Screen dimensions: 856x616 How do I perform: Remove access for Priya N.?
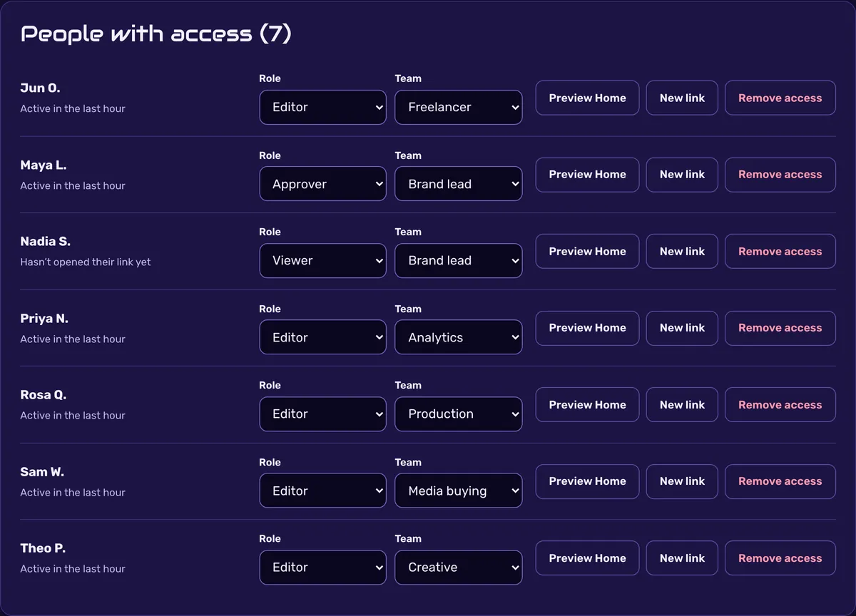(x=780, y=328)
